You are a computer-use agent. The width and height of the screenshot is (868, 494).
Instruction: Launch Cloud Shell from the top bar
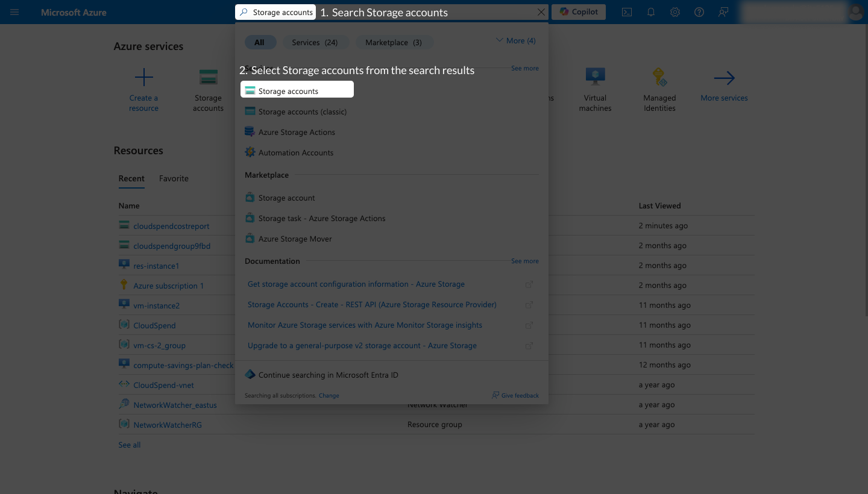[x=627, y=11]
